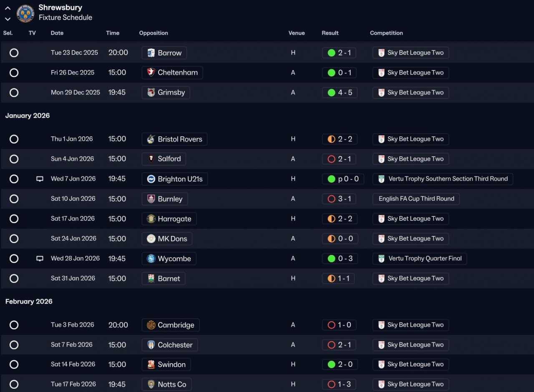Screen dimensions: 534x392
Task: Select the Swindon fixture radio button
Action: 14,364
